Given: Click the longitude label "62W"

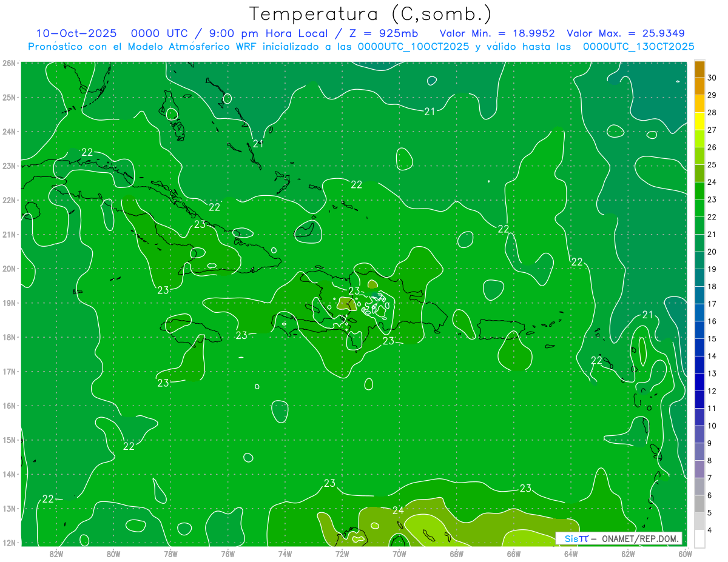Looking at the screenshot, I should 628,553.
